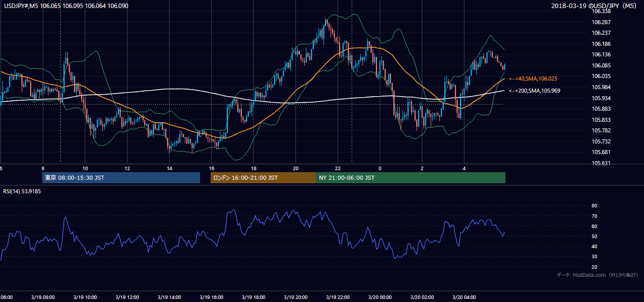
Task: Click price axis value 105.934
Action: pos(602,98)
